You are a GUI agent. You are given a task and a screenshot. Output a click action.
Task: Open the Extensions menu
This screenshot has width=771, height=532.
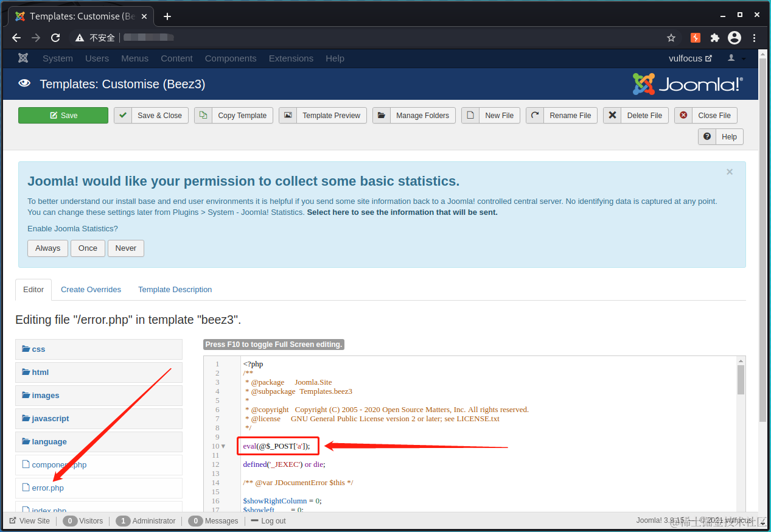pyautogui.click(x=291, y=58)
